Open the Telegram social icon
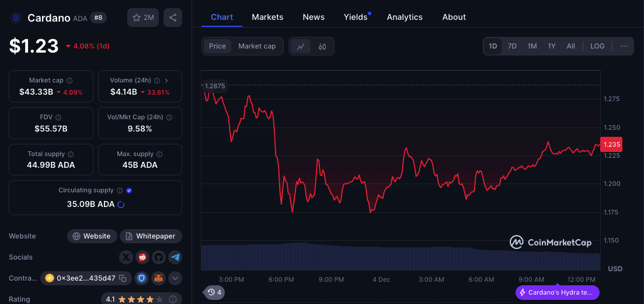This screenshot has height=304, width=644. (175, 257)
